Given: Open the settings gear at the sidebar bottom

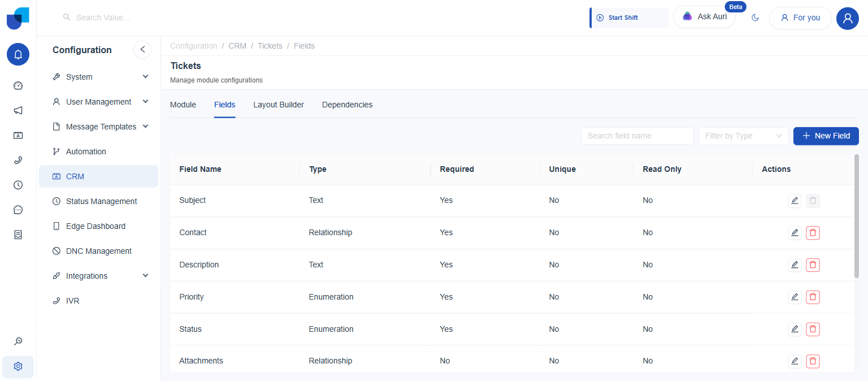Looking at the screenshot, I should [x=18, y=366].
